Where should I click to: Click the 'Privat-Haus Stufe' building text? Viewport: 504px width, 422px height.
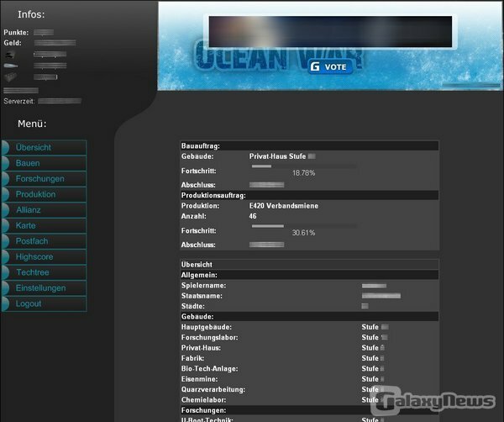(x=277, y=156)
